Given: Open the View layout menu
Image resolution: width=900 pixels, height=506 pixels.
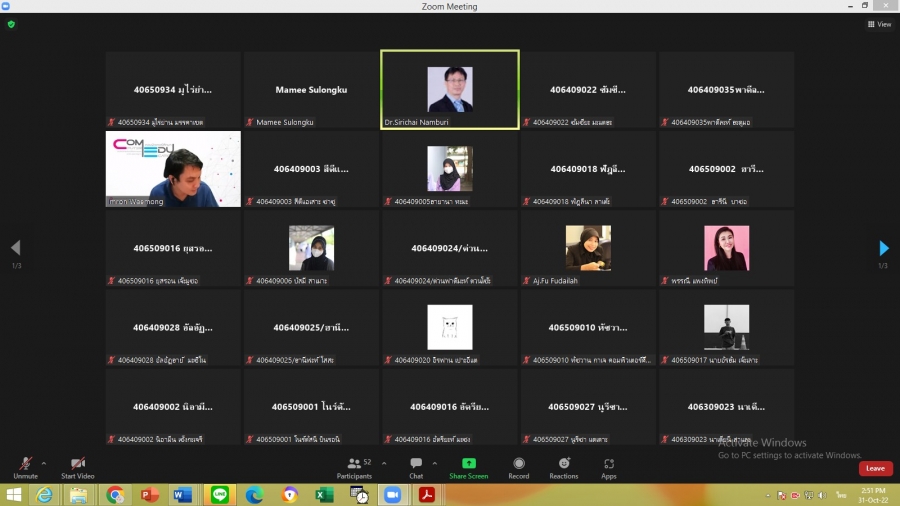Looking at the screenshot, I should [879, 24].
